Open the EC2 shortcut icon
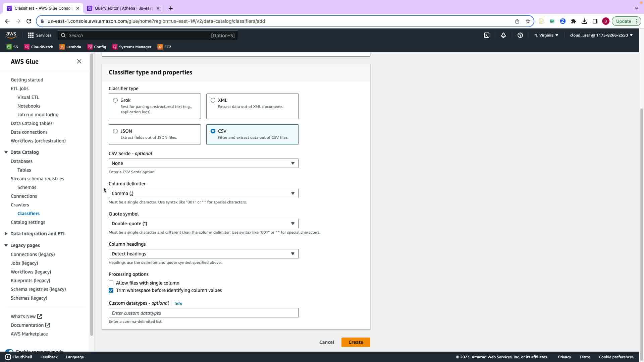This screenshot has height=362, width=644. [160, 47]
